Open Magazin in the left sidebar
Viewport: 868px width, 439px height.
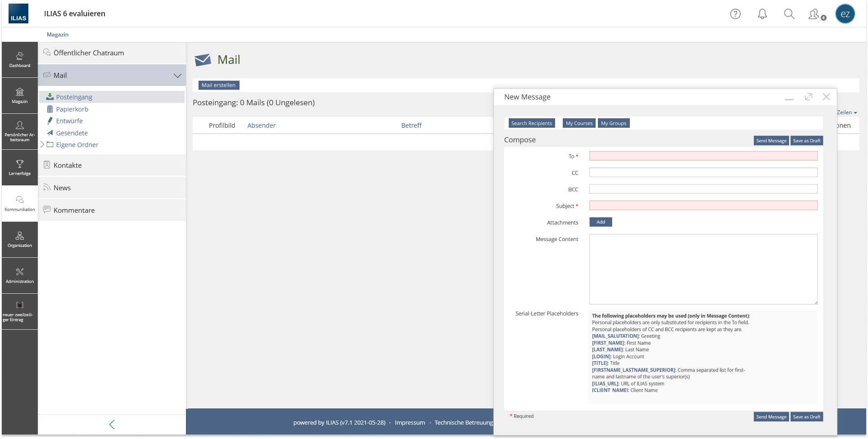click(x=20, y=96)
